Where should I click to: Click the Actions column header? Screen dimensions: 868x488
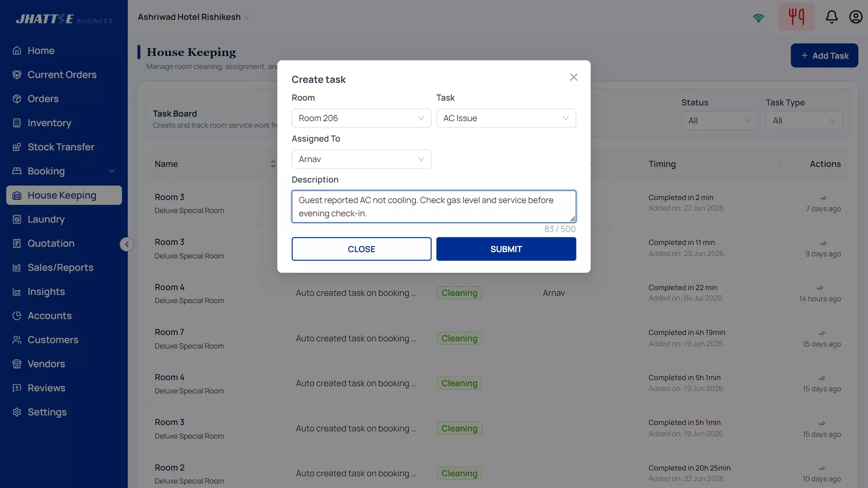[825, 164]
